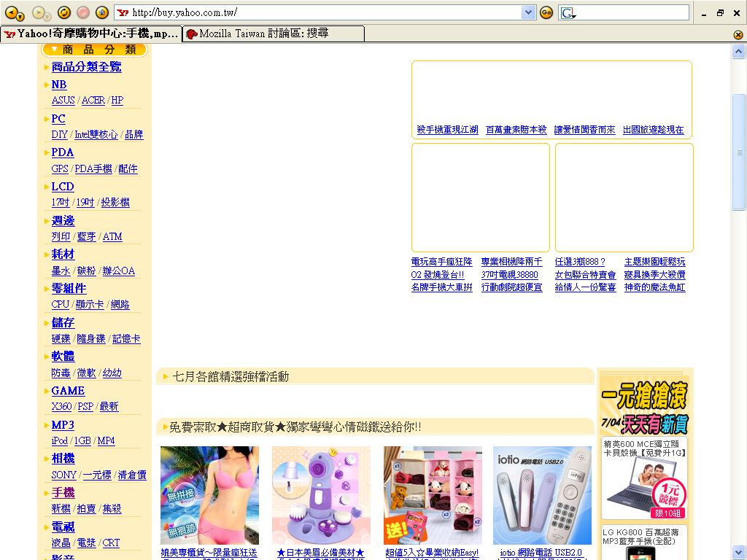
Task: Click the Reload page icon
Action: pyautogui.click(x=63, y=12)
